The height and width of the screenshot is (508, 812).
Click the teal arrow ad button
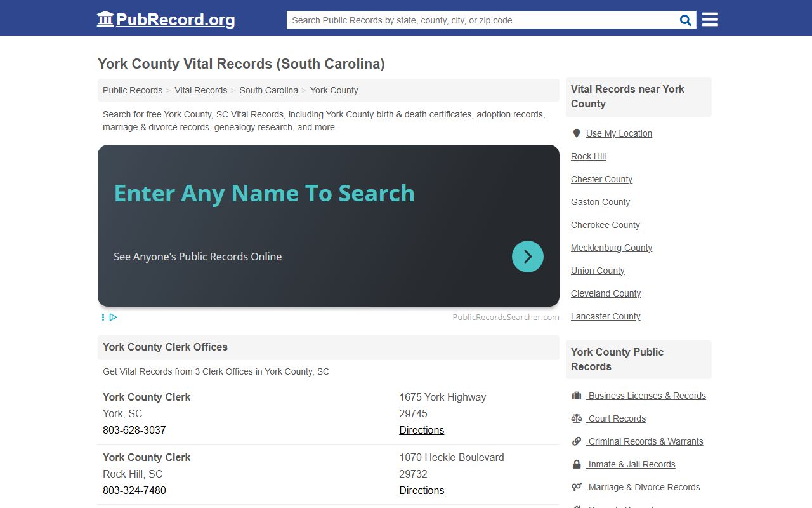coord(528,257)
